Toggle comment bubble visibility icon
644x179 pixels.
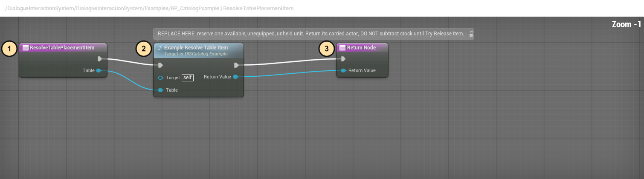coord(471,36)
